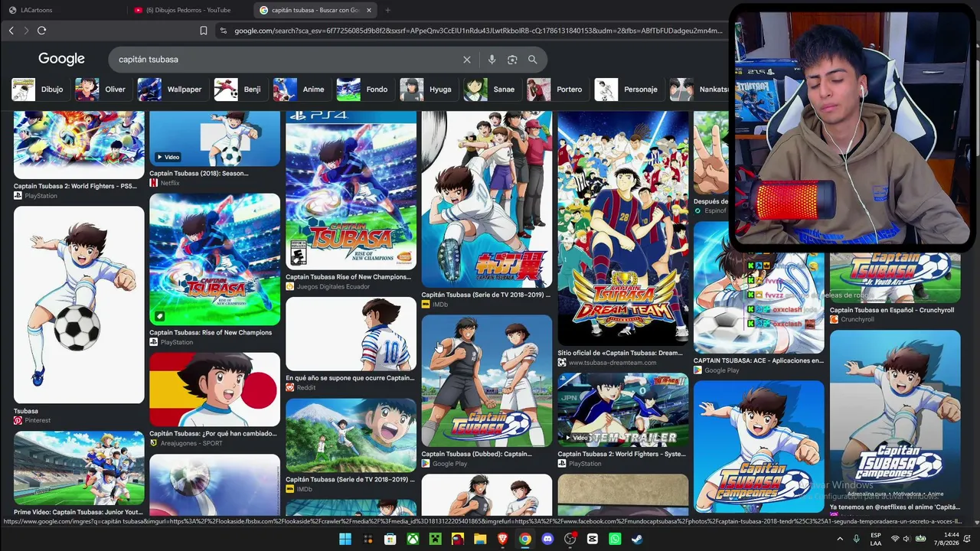Screen dimensions: 980x551
Task: Close the capitán tsubasa tab
Action: pyautogui.click(x=369, y=10)
